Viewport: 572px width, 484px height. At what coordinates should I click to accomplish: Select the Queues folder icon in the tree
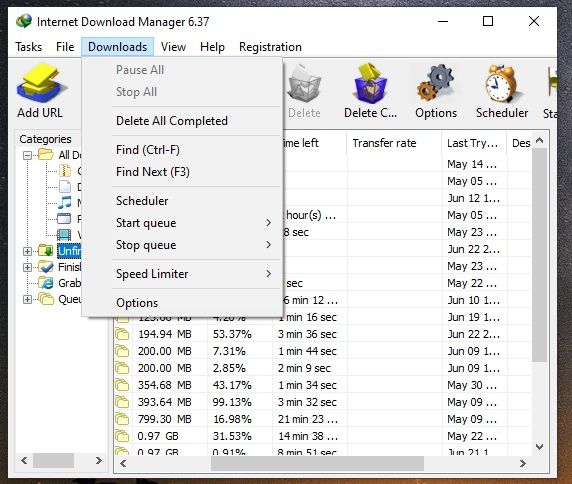tap(46, 299)
